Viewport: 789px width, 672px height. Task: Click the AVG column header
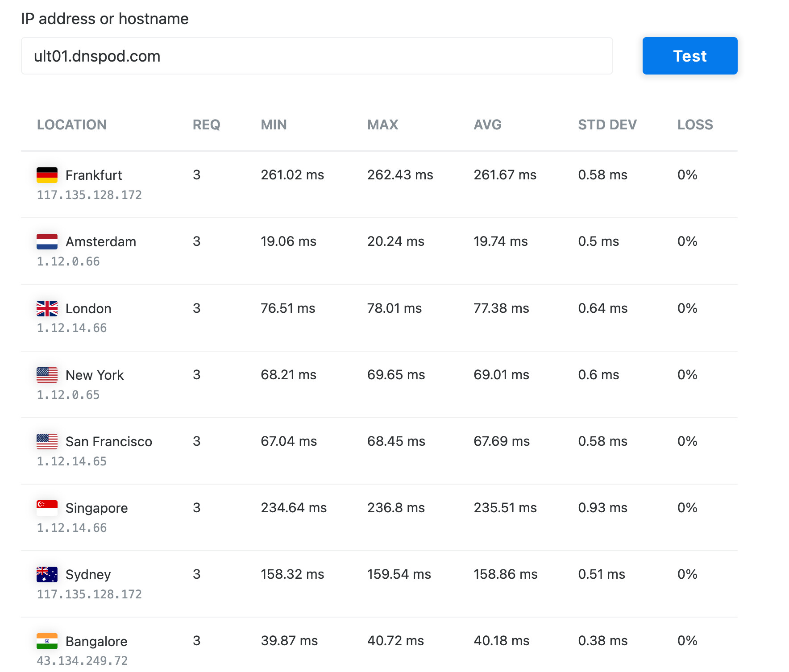(x=487, y=125)
